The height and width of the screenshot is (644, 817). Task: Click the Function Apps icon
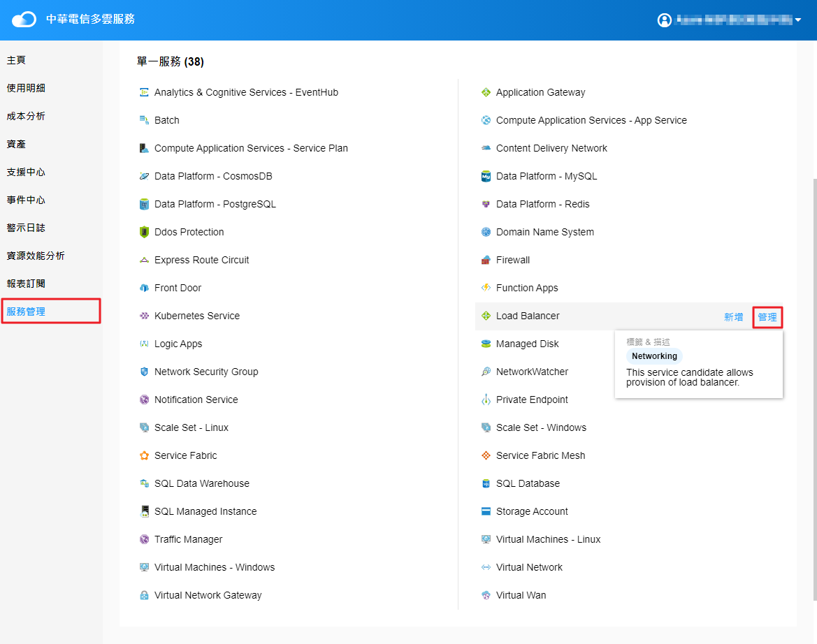pyautogui.click(x=486, y=288)
